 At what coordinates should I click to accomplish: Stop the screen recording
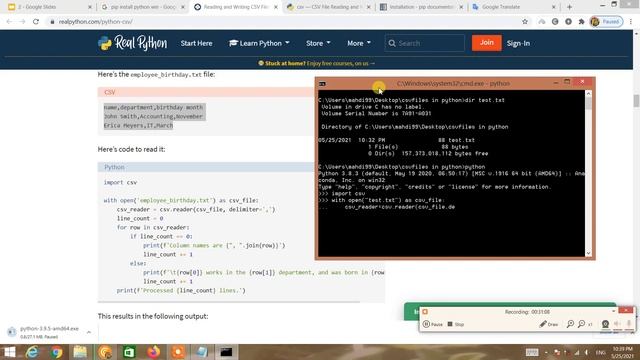[456, 324]
